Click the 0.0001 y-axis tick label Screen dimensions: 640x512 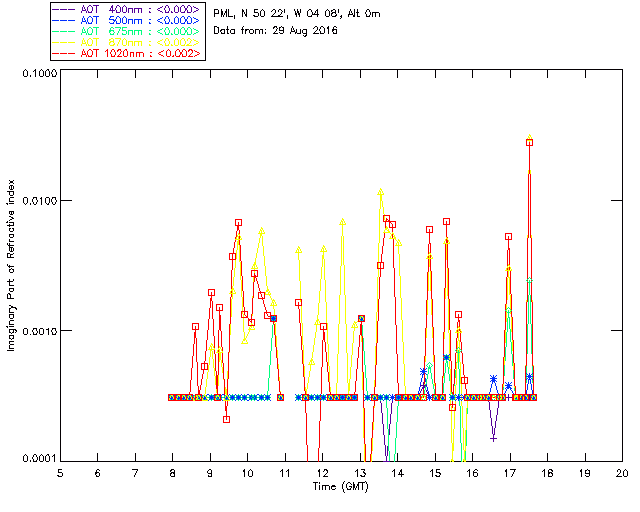click(x=36, y=459)
